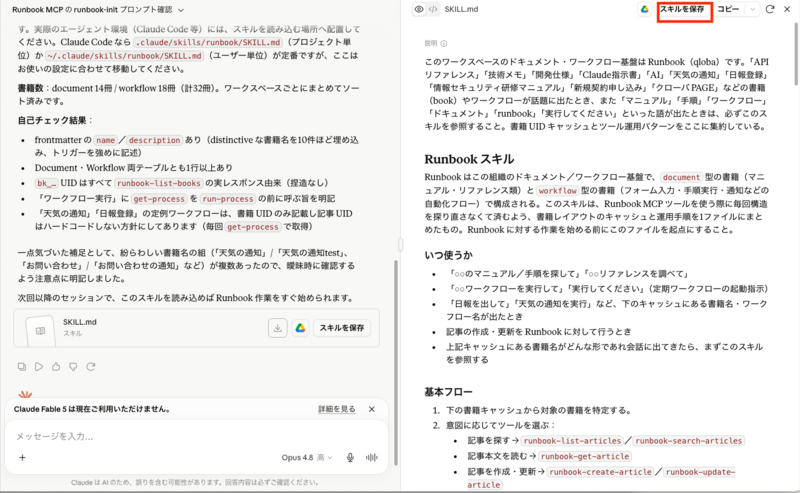
Task: Click the .claude/skills/runbook/SKILL.md project path
Action: (x=208, y=42)
